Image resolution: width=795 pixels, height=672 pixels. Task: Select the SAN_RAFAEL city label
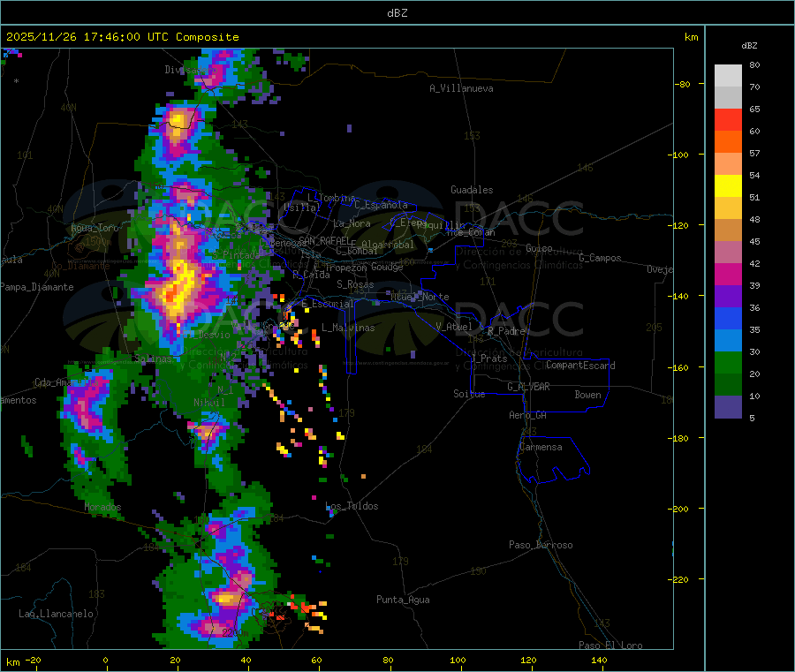[x=324, y=240]
